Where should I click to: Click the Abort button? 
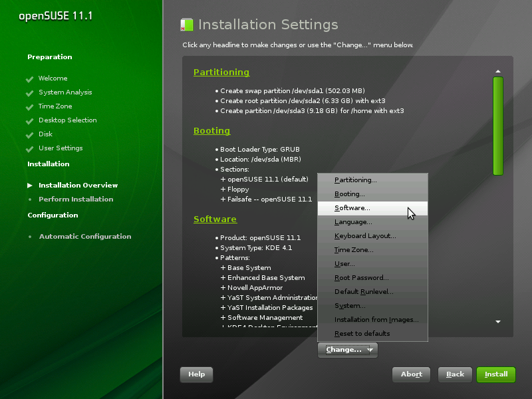411,374
